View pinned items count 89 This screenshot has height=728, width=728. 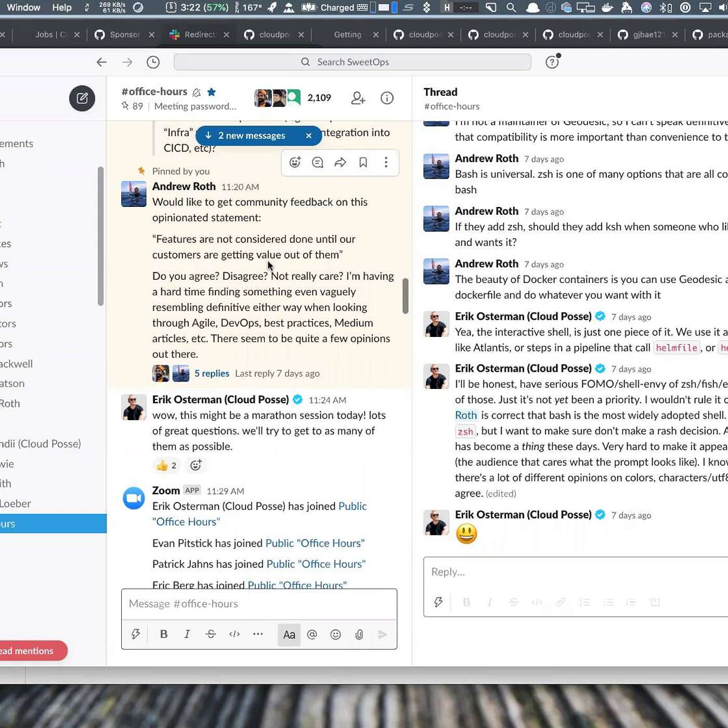pos(132,106)
